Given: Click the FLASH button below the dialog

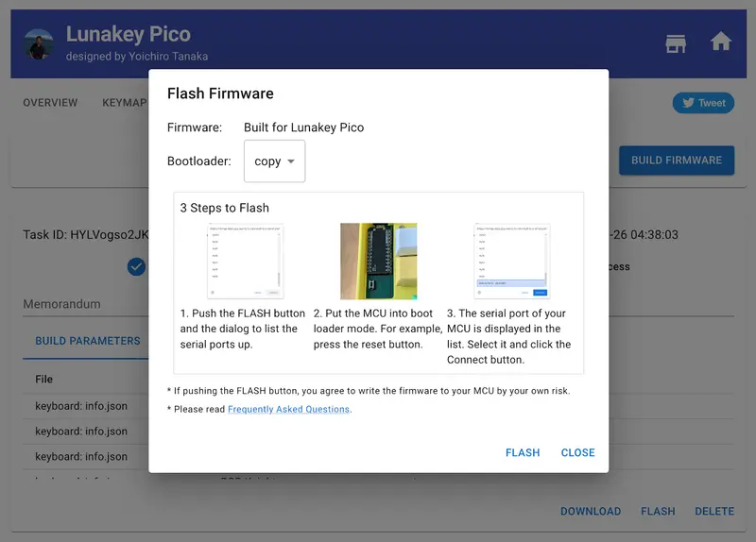Looking at the screenshot, I should (658, 511).
